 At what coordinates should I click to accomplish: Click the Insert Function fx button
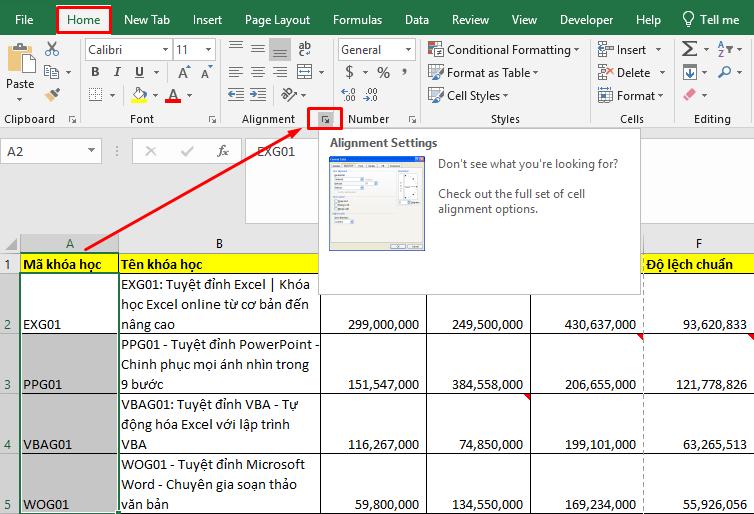[x=223, y=151]
